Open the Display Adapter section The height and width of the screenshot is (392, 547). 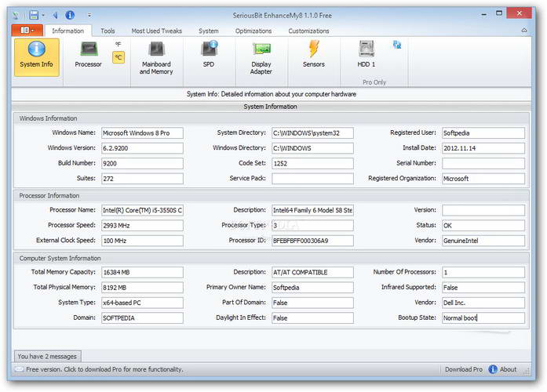[x=261, y=56]
